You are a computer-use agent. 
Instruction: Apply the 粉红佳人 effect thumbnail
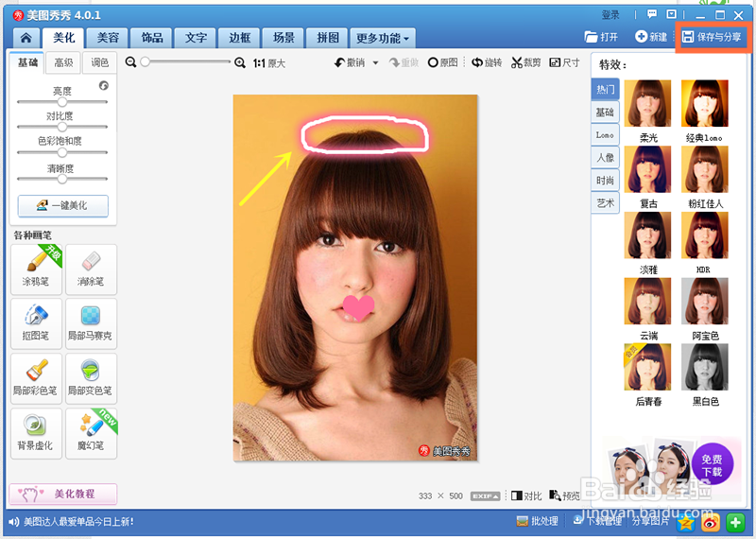click(x=704, y=169)
